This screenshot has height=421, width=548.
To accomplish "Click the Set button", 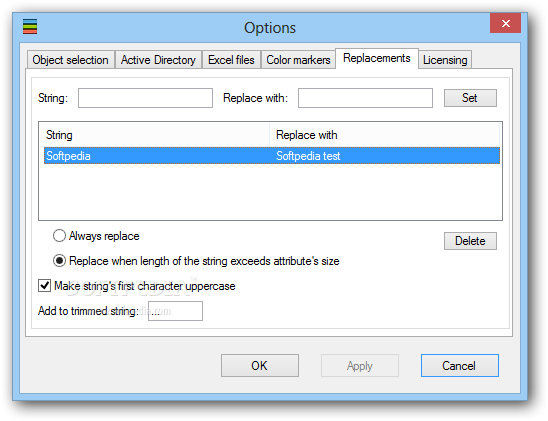I will click(x=470, y=98).
